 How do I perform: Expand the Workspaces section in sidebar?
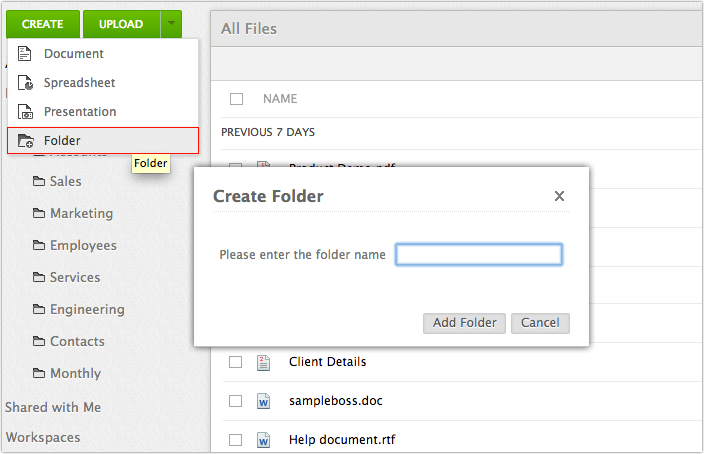tap(43, 437)
